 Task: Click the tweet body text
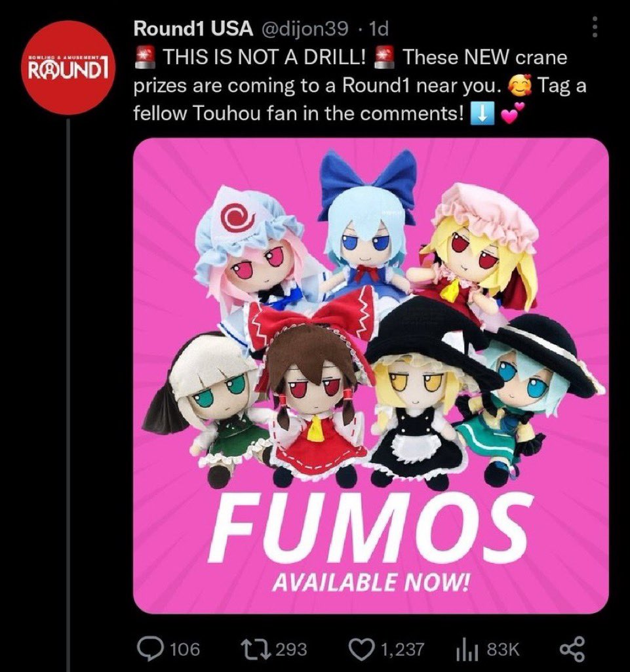pos(360,85)
